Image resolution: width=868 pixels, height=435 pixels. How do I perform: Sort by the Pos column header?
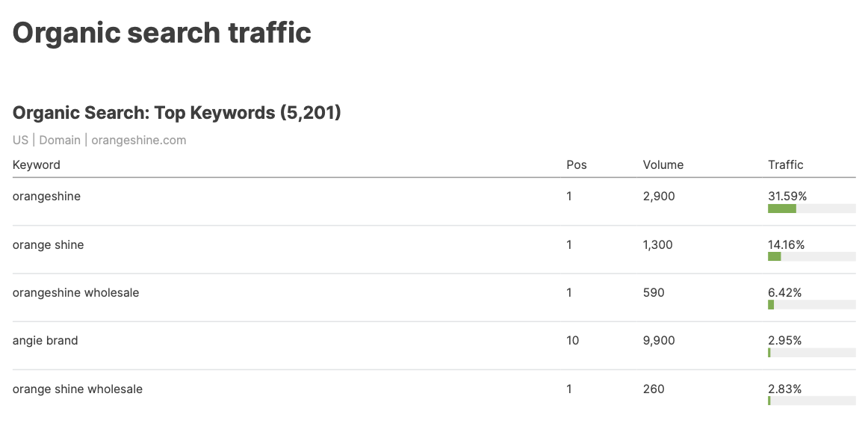pos(576,164)
